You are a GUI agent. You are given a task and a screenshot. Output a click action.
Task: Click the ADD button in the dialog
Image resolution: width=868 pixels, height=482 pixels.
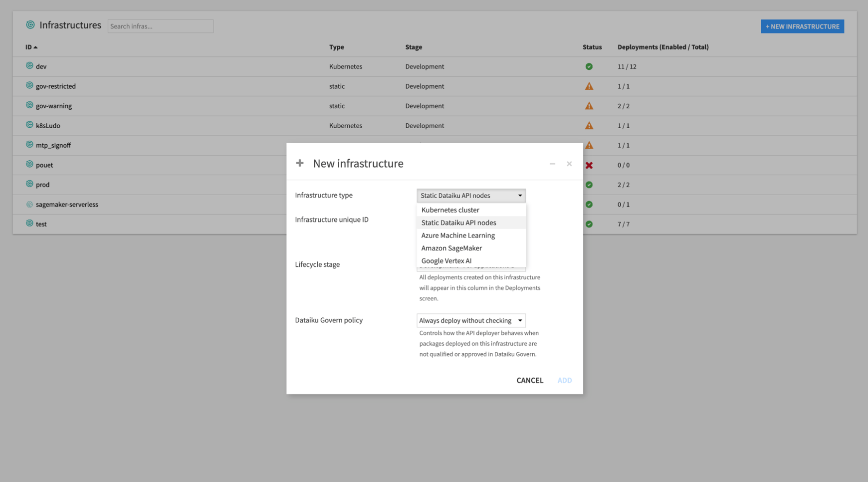(564, 380)
